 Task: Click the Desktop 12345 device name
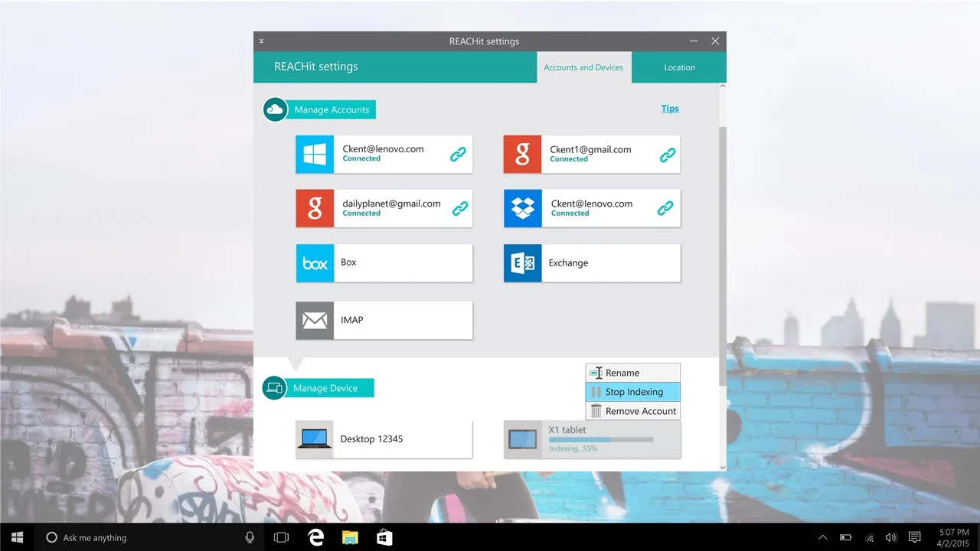click(371, 439)
